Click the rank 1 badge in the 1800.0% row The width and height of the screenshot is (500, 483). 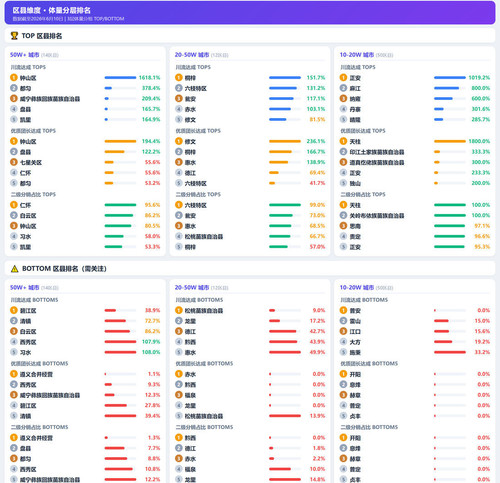click(x=343, y=141)
